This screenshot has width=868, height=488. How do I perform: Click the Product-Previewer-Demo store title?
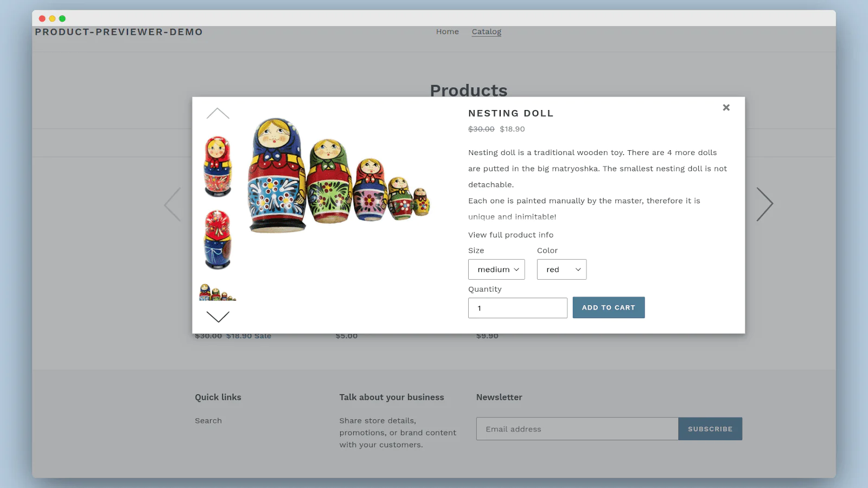pyautogui.click(x=119, y=32)
